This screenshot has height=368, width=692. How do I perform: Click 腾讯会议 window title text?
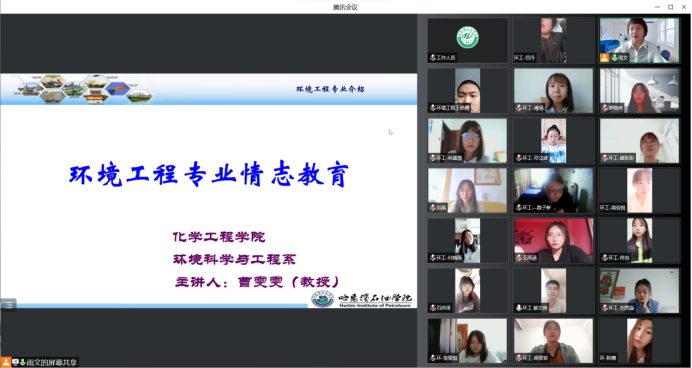[x=345, y=7]
